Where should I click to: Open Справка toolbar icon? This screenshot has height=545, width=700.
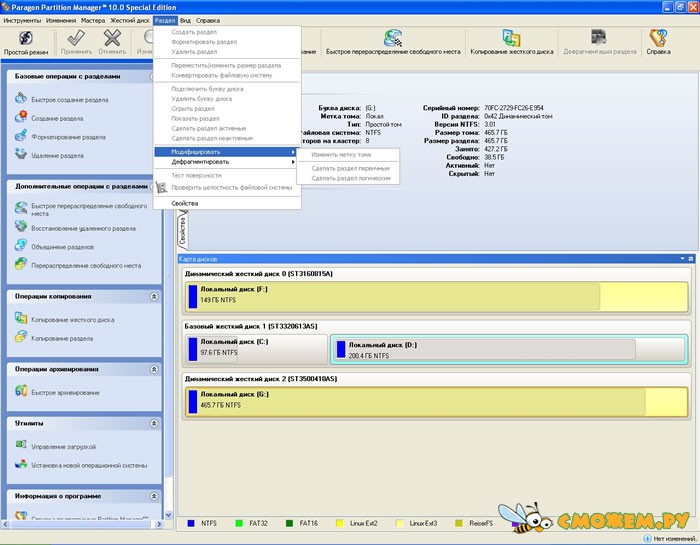tap(658, 38)
